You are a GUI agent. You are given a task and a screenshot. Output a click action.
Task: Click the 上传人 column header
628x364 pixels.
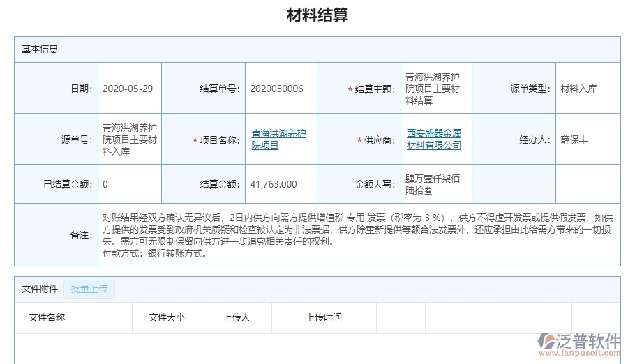point(237,317)
